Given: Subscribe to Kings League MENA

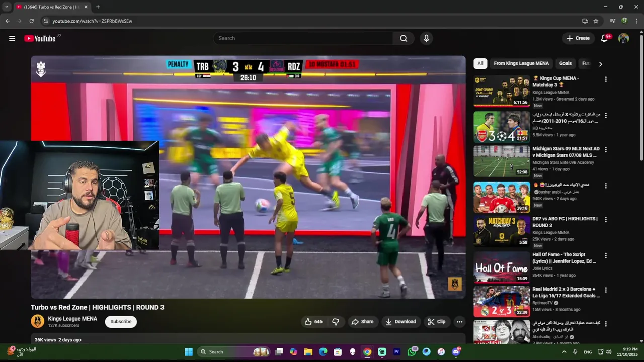Looking at the screenshot, I should pos(121,322).
